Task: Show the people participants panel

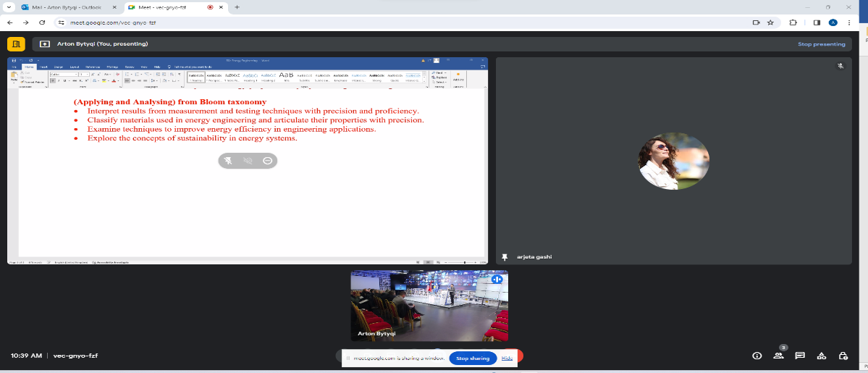Action: click(x=778, y=356)
